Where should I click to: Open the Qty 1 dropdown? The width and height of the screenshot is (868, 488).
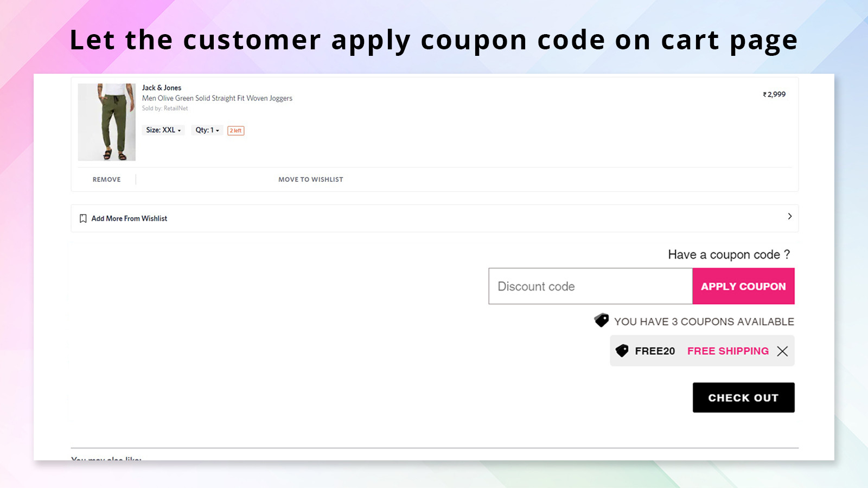click(207, 130)
